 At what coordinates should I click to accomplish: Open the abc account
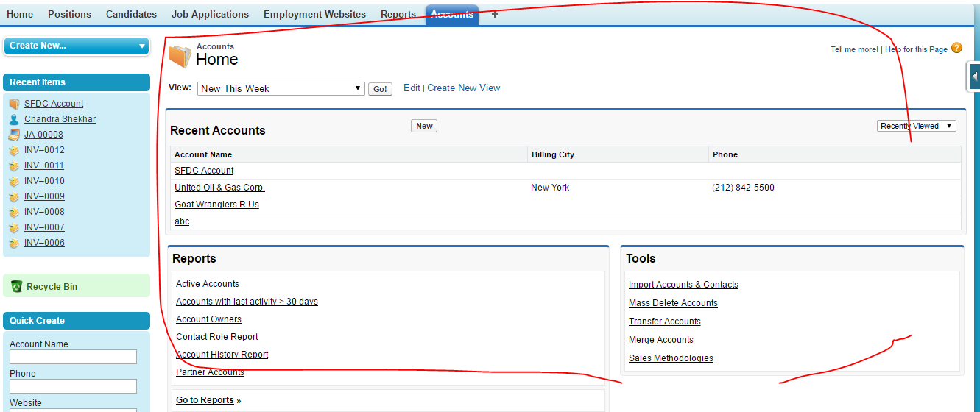[182, 221]
